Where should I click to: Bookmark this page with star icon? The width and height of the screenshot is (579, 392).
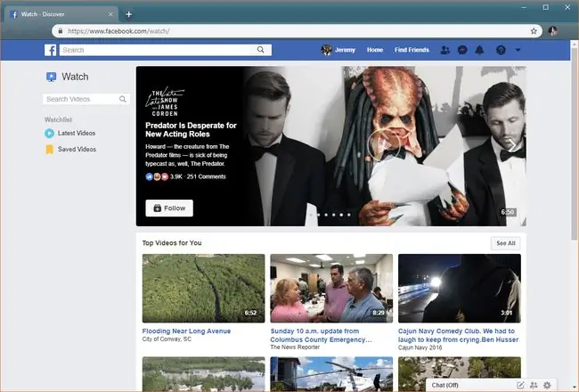[534, 31]
